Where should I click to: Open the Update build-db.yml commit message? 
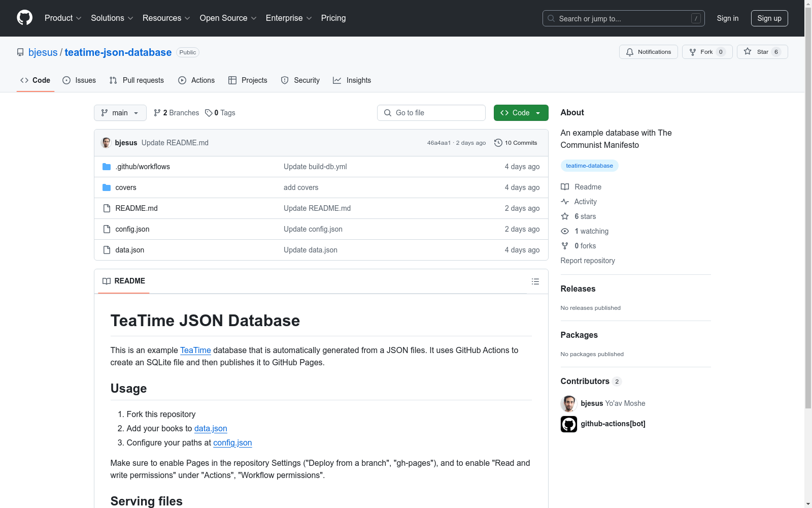click(315, 167)
